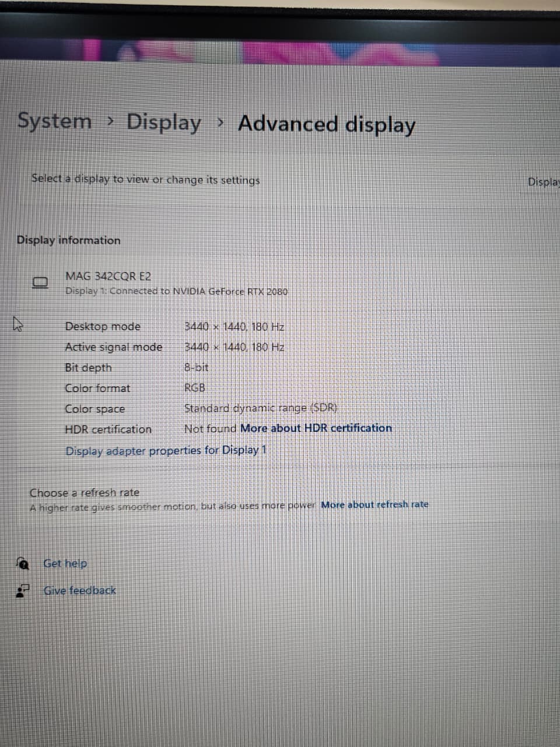
Task: Click the Choose a refresh rate heading
Action: click(84, 493)
